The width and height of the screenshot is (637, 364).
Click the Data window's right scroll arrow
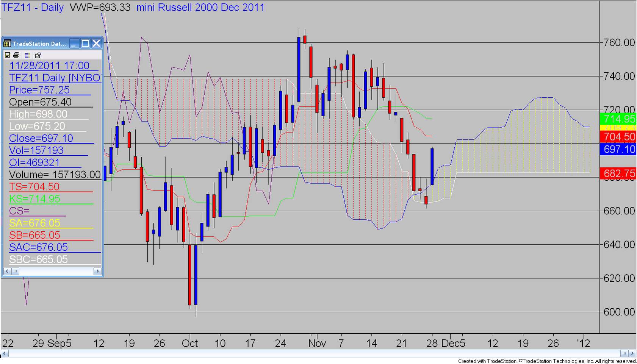tap(97, 271)
